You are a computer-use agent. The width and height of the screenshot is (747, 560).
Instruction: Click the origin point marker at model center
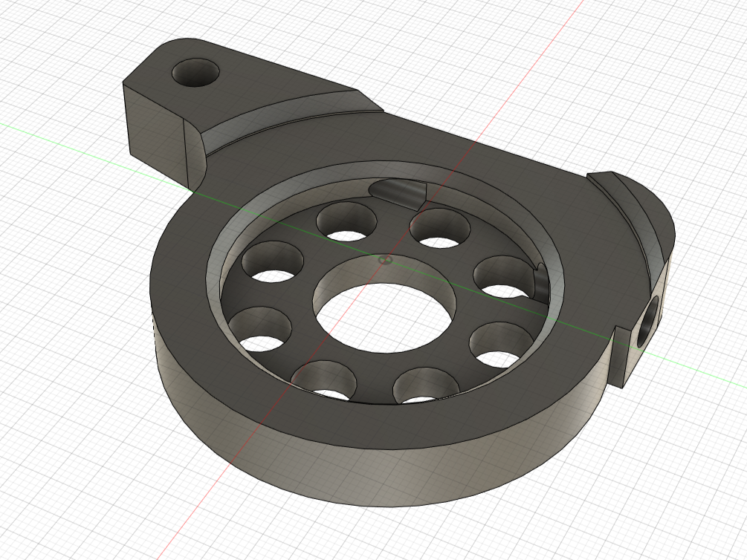pos(384,259)
